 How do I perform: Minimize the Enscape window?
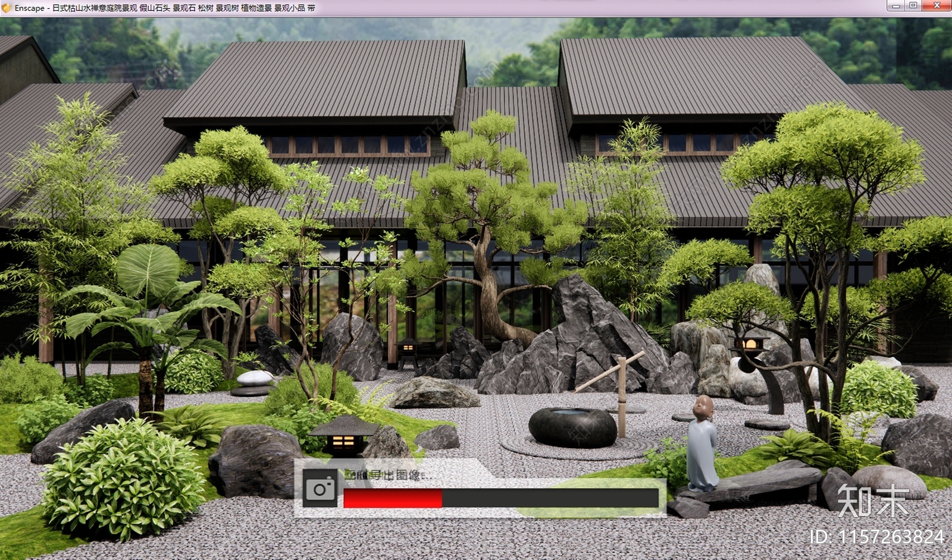click(895, 6)
